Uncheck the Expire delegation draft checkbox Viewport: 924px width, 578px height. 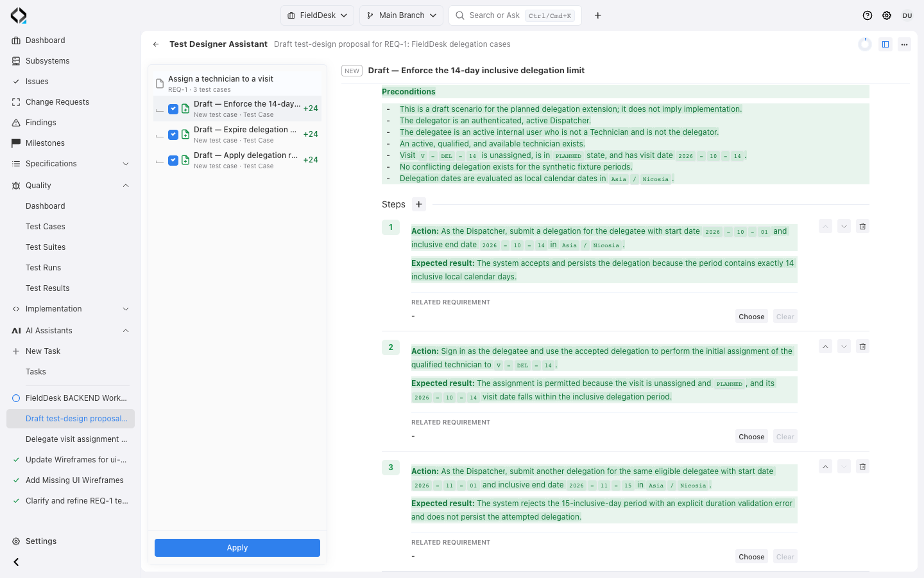coord(173,135)
